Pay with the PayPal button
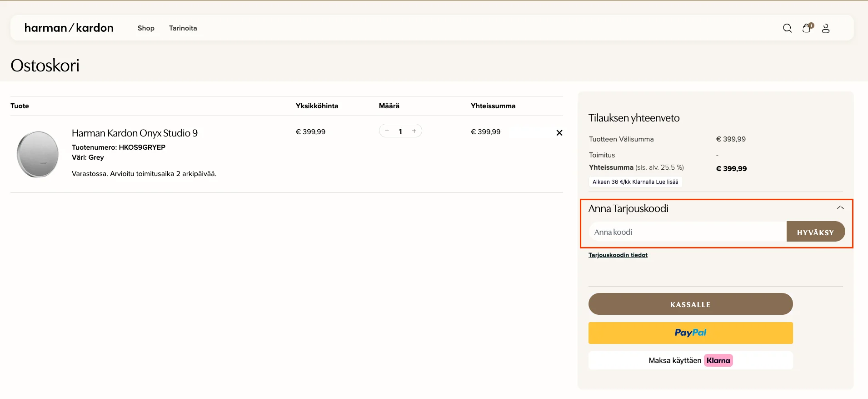Image resolution: width=868 pixels, height=399 pixels. [691, 333]
